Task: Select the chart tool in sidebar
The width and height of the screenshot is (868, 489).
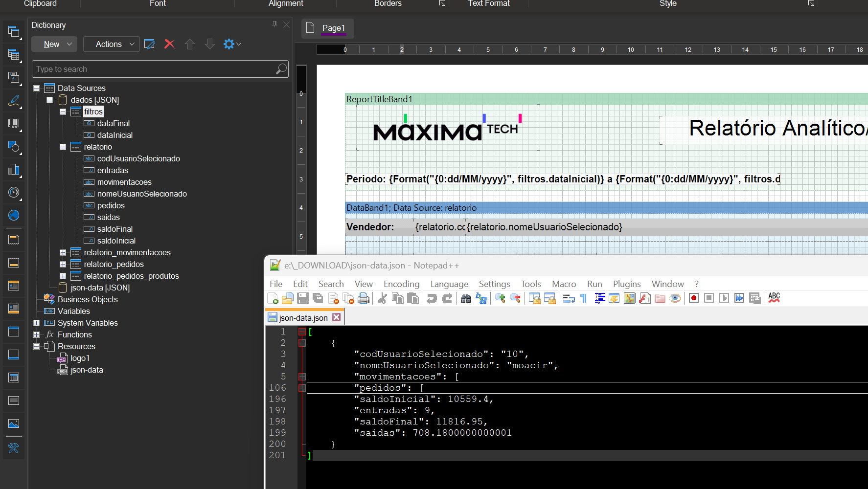Action: [14, 169]
